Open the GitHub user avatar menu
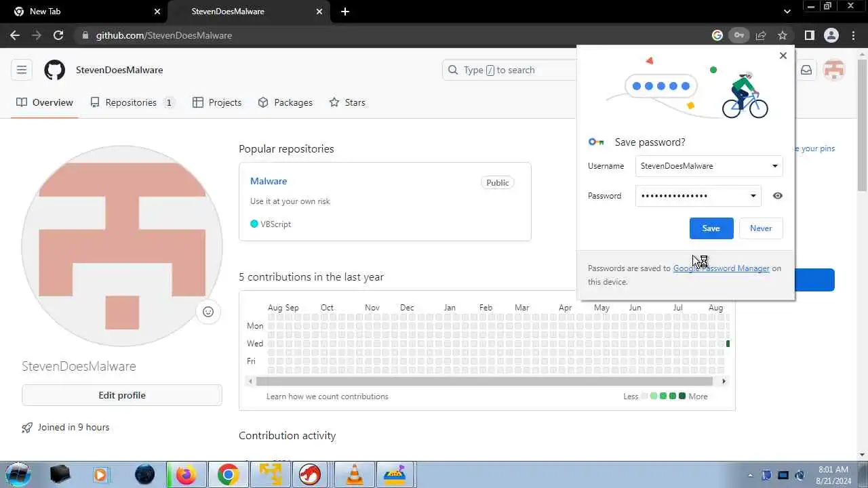 point(833,70)
